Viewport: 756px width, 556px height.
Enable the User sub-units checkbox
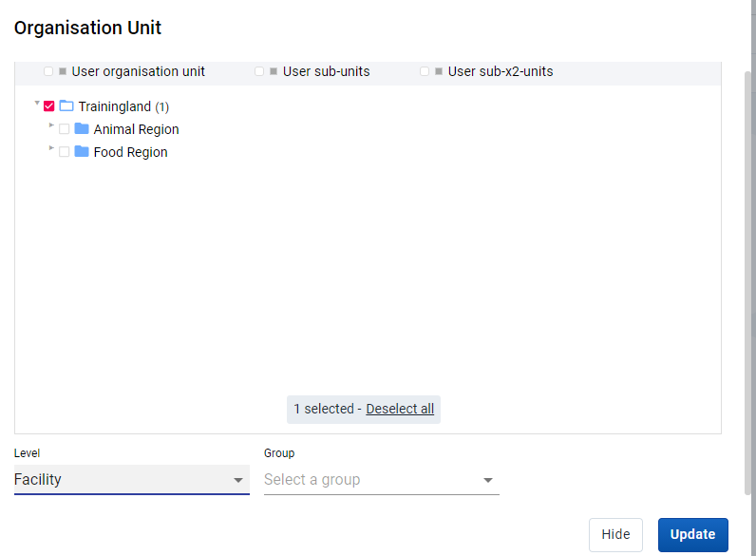pyautogui.click(x=259, y=71)
